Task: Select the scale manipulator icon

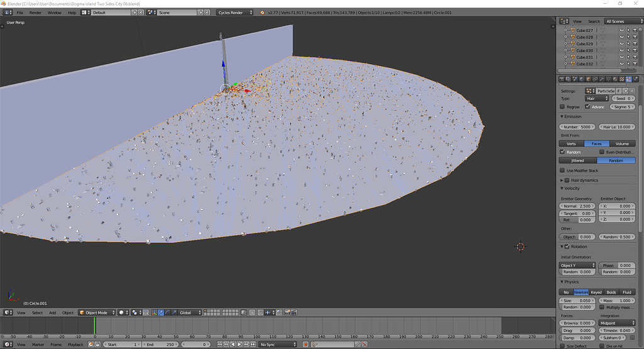Action: click(x=174, y=313)
